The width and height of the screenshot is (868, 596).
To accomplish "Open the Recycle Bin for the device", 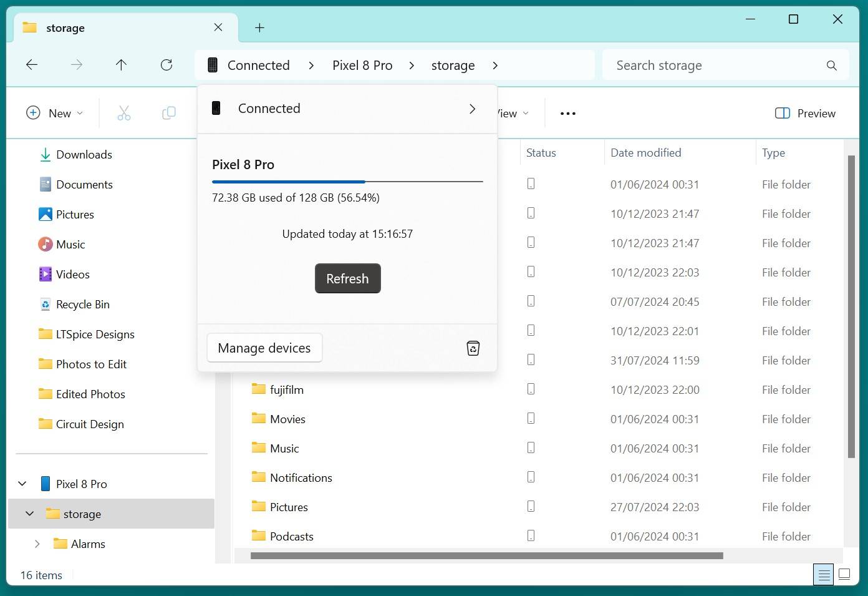I will tap(473, 348).
